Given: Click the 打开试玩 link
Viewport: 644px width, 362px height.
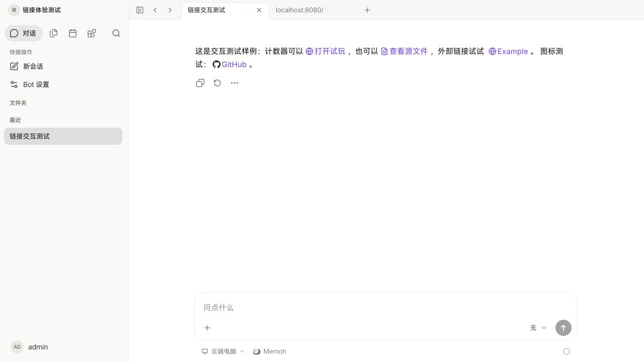Looking at the screenshot, I should pos(326,51).
